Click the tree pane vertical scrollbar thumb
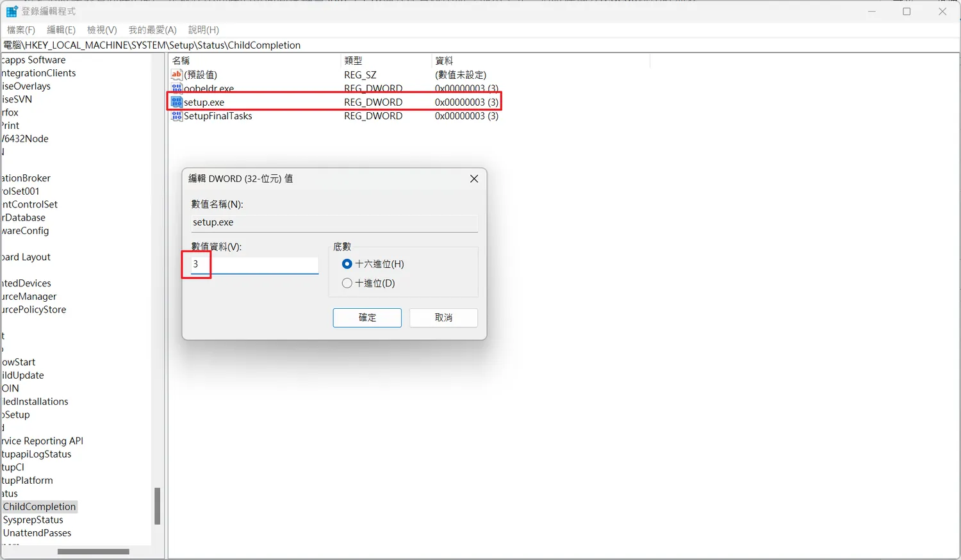This screenshot has height=560, width=961. [x=157, y=506]
